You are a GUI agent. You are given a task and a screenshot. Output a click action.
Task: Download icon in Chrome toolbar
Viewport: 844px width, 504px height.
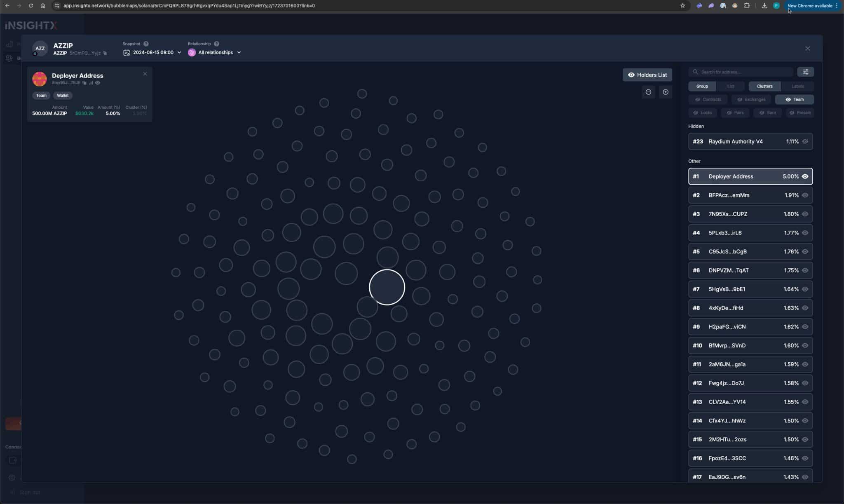(764, 6)
